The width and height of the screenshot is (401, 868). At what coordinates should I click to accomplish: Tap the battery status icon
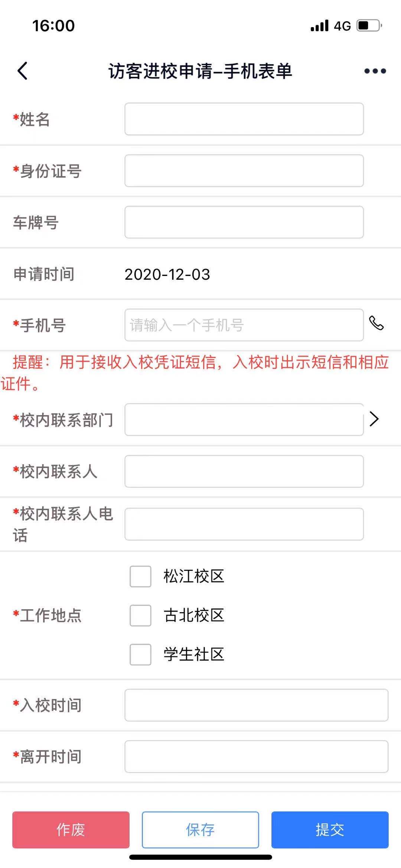pos(369,26)
